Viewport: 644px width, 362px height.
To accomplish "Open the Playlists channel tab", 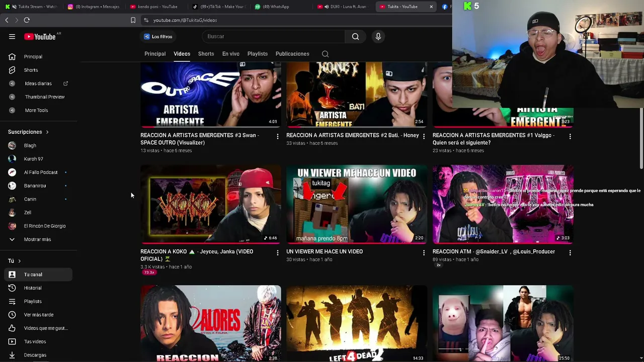I will coord(258,54).
